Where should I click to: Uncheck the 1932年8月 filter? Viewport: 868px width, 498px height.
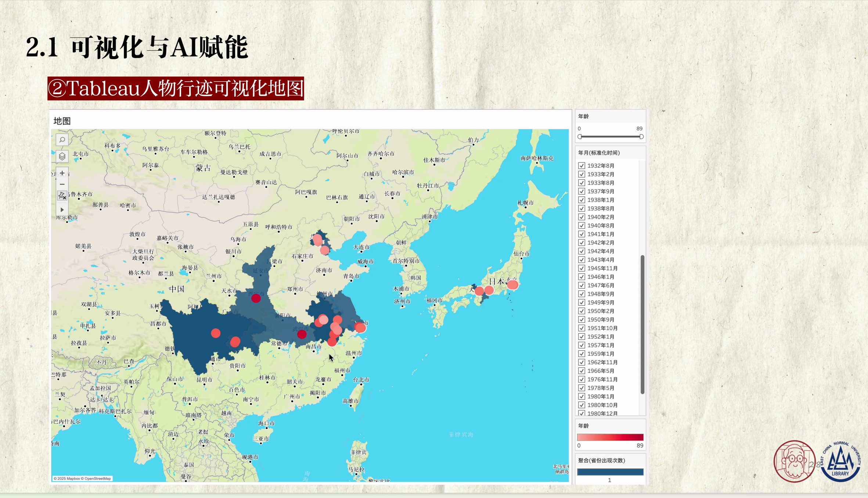coord(581,165)
